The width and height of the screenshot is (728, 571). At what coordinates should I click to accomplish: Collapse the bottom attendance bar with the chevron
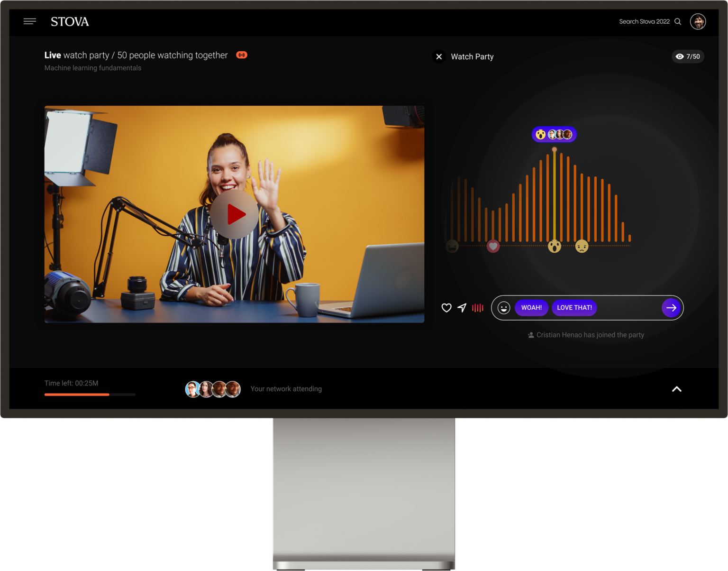coord(677,389)
